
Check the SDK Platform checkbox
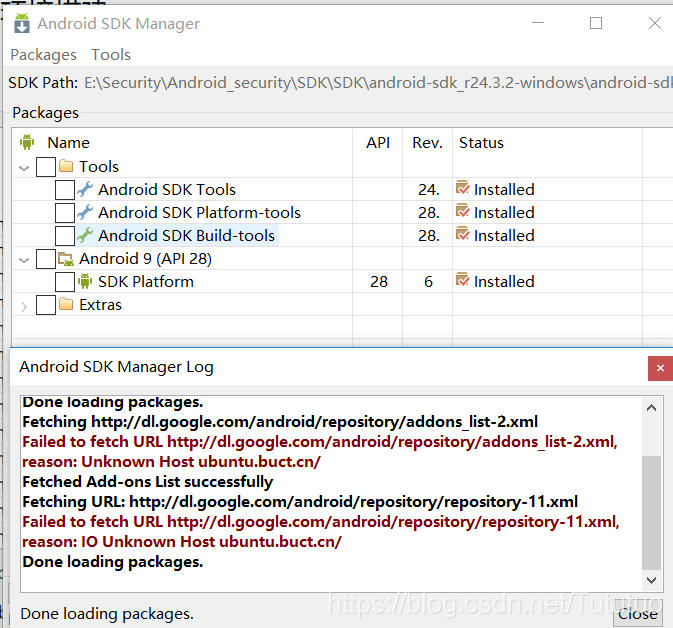click(x=65, y=282)
